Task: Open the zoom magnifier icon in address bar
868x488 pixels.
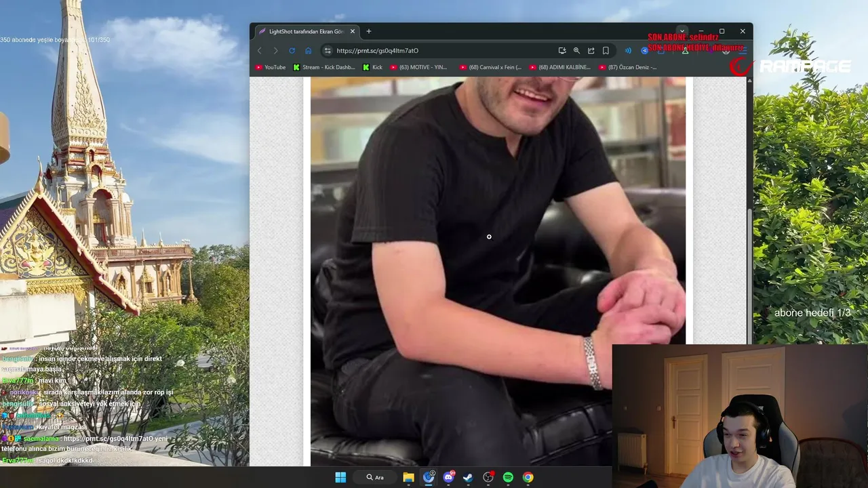Action: pyautogui.click(x=576, y=51)
